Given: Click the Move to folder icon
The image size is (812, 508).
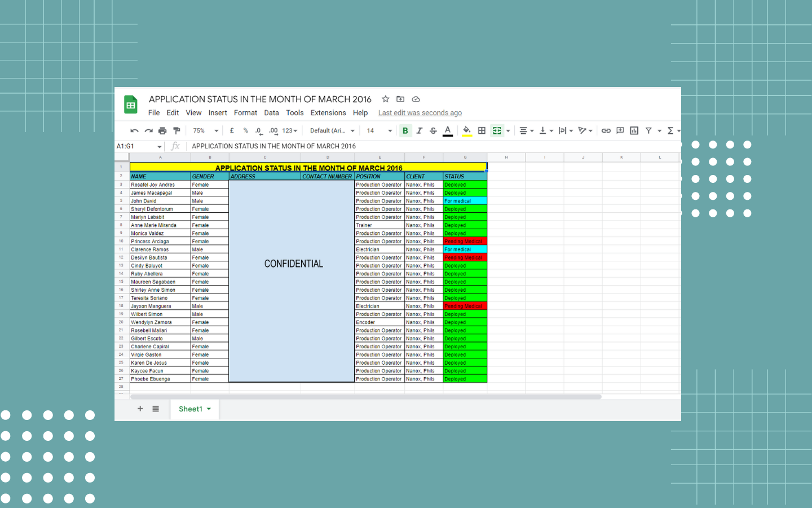Looking at the screenshot, I should point(400,99).
